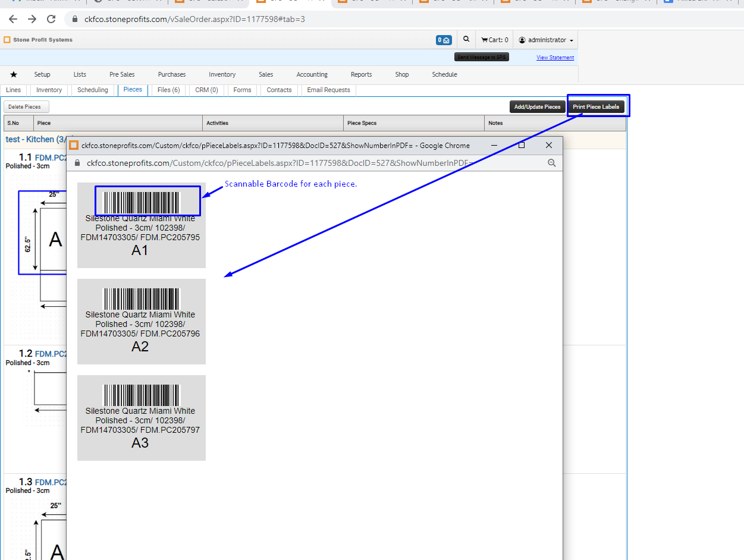Expand the administrator user dropdown
Image resolution: width=744 pixels, height=560 pixels.
pos(546,40)
